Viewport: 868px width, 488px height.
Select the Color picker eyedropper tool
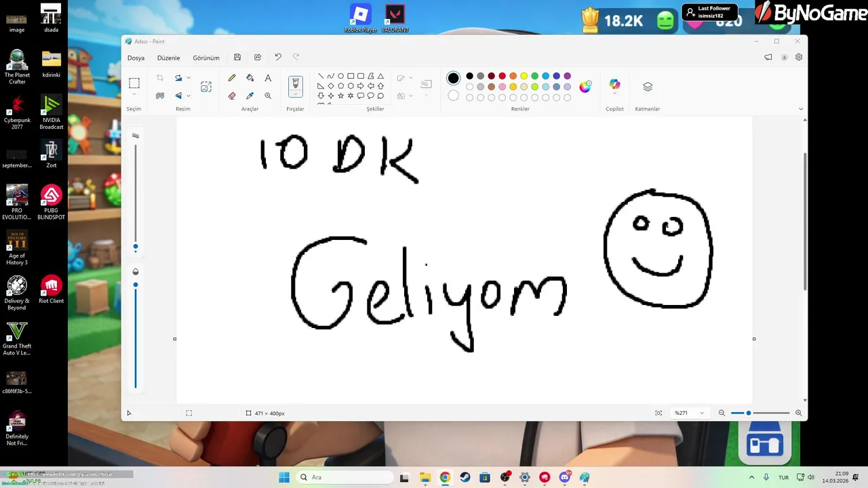click(x=250, y=96)
